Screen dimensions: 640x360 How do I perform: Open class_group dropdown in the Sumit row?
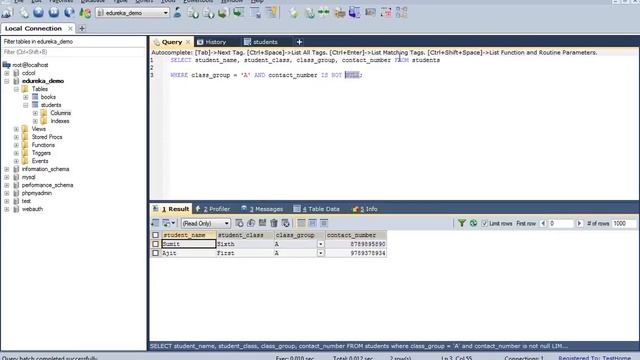(x=320, y=244)
